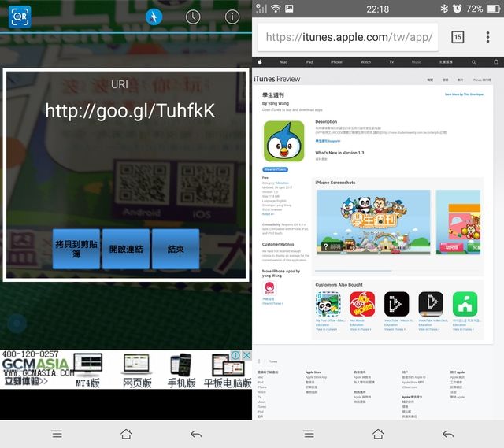
Task: Select 网页版 in the ad banner
Action: pos(137,370)
